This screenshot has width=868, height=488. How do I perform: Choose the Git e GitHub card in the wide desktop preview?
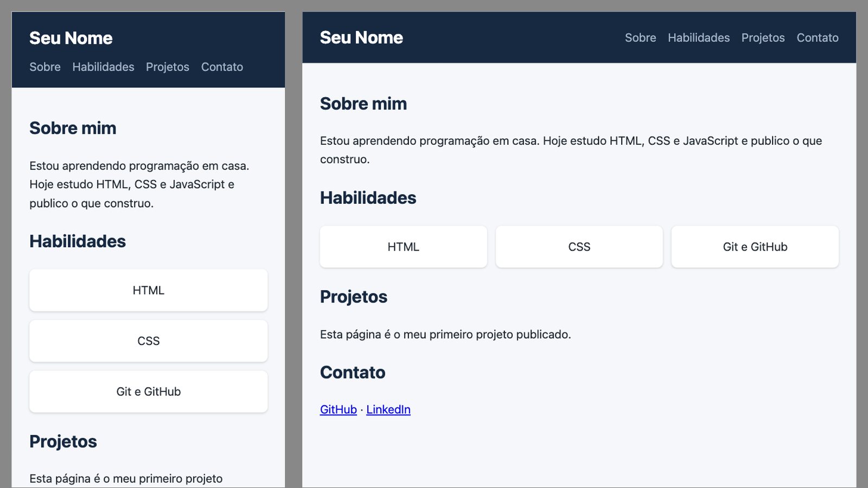point(755,247)
